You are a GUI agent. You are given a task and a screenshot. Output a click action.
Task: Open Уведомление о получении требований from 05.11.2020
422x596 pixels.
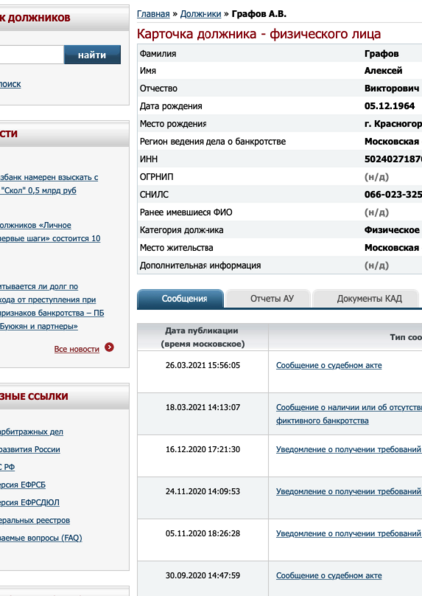(x=349, y=534)
